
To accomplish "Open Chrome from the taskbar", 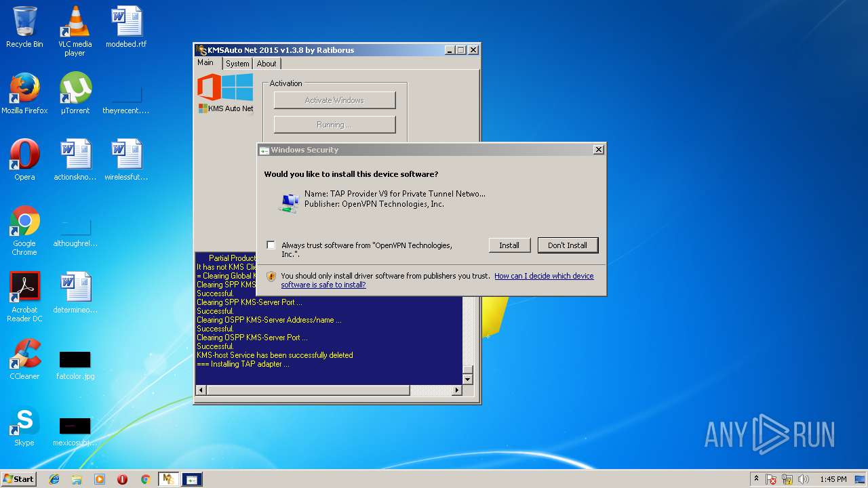I will 145,479.
